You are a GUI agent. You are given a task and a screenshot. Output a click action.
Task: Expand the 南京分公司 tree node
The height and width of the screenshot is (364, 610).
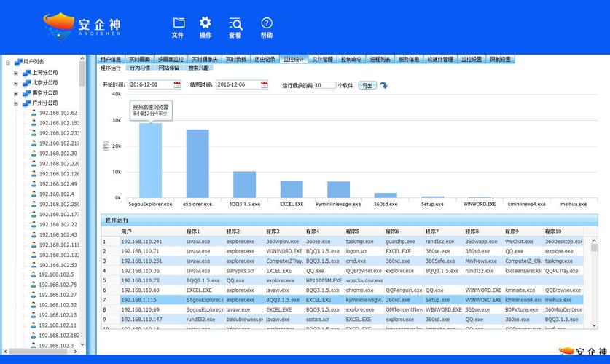pos(16,93)
